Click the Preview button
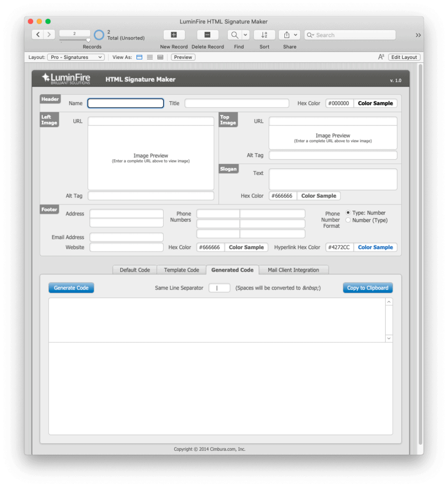 (183, 57)
